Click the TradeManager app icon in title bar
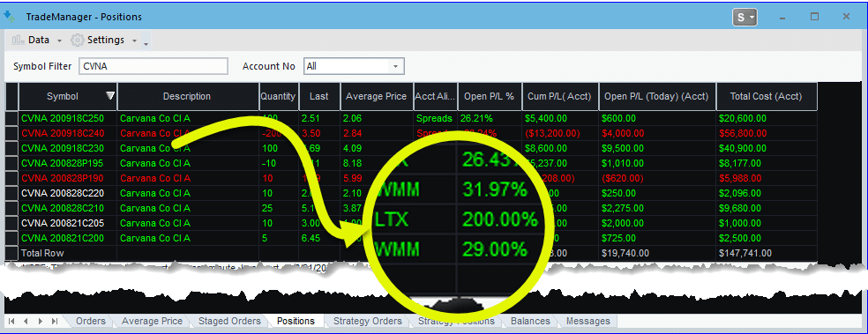 pyautogui.click(x=9, y=17)
